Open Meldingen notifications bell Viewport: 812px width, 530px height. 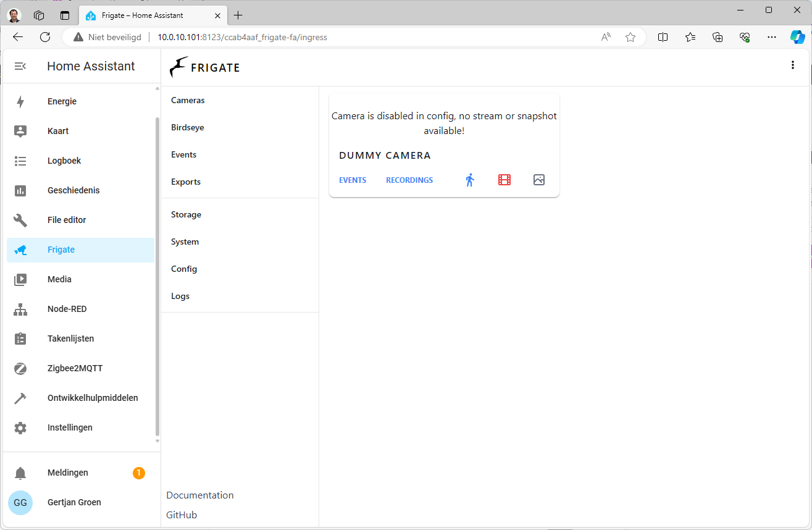coord(20,473)
